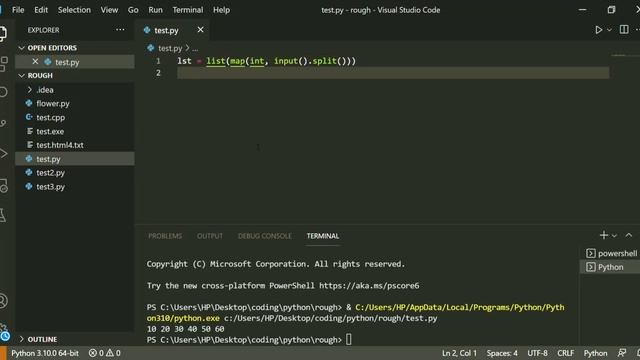Open the Run menu
The height and width of the screenshot is (360, 640).
pos(155,10)
